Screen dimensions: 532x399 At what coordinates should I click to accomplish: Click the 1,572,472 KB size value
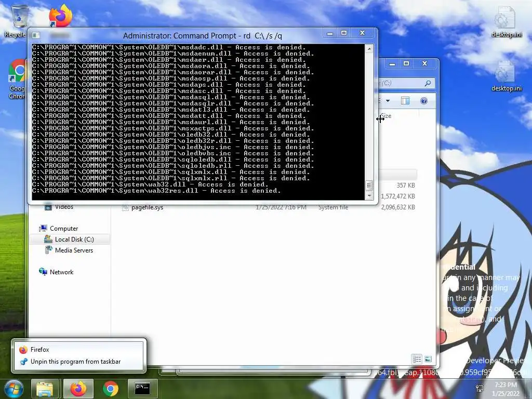(397, 196)
